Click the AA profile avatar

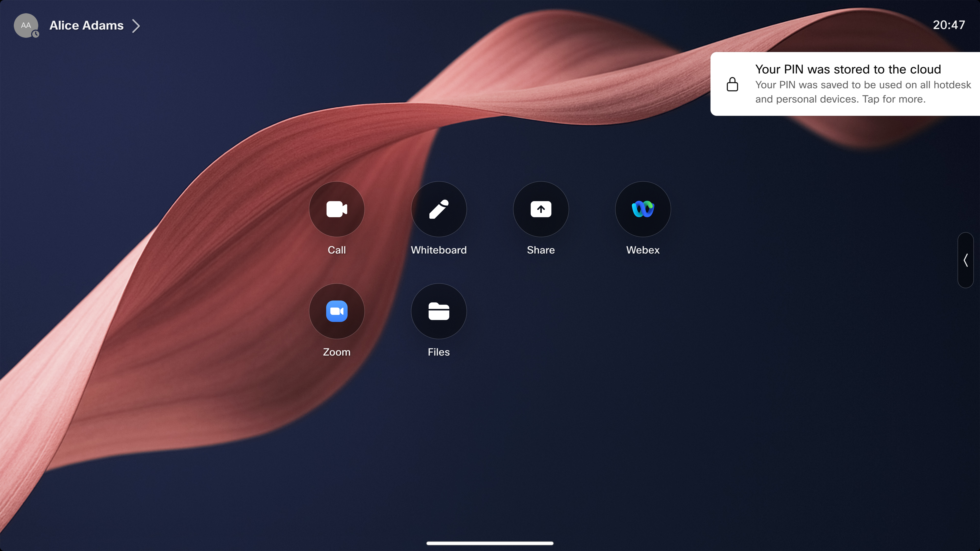coord(26,26)
